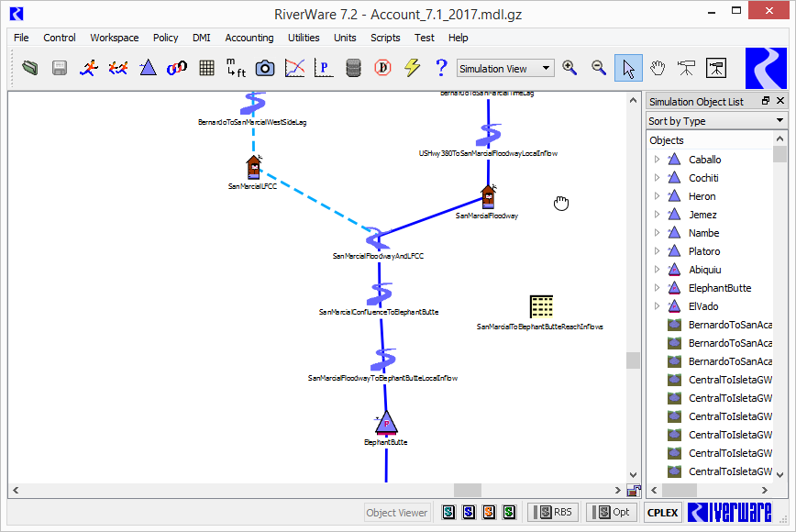Image resolution: width=796 pixels, height=532 pixels.
Task: Click the Save model floppy icon
Action: tap(60, 68)
